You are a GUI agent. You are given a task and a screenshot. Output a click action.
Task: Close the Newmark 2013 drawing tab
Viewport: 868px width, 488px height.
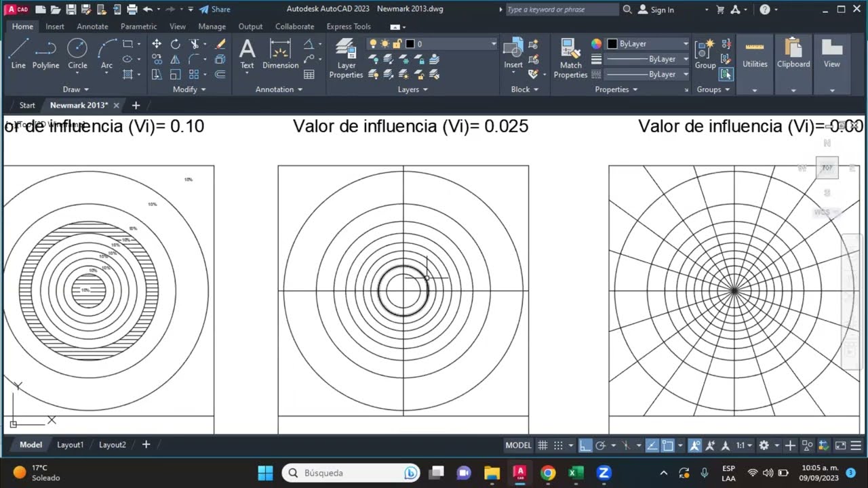116,105
